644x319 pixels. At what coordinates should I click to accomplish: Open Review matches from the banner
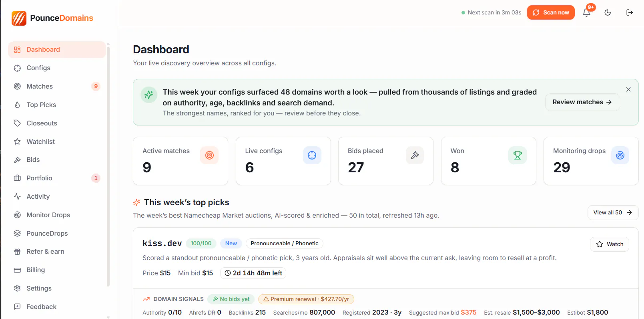pos(582,102)
